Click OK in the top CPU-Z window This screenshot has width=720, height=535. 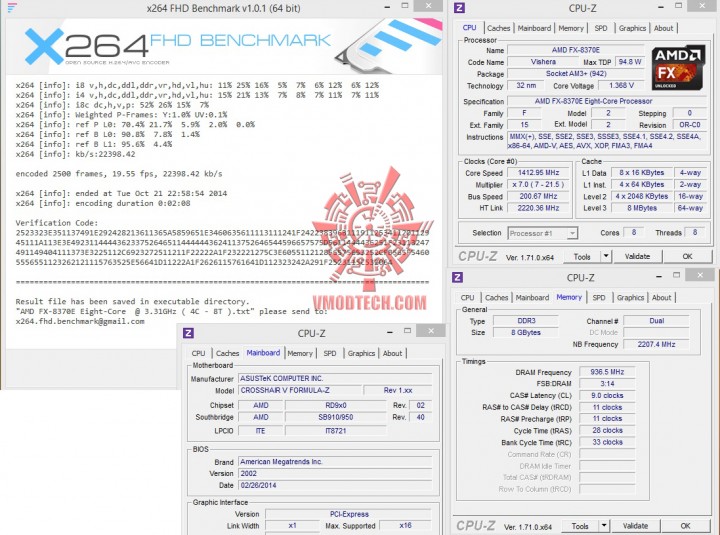point(687,256)
